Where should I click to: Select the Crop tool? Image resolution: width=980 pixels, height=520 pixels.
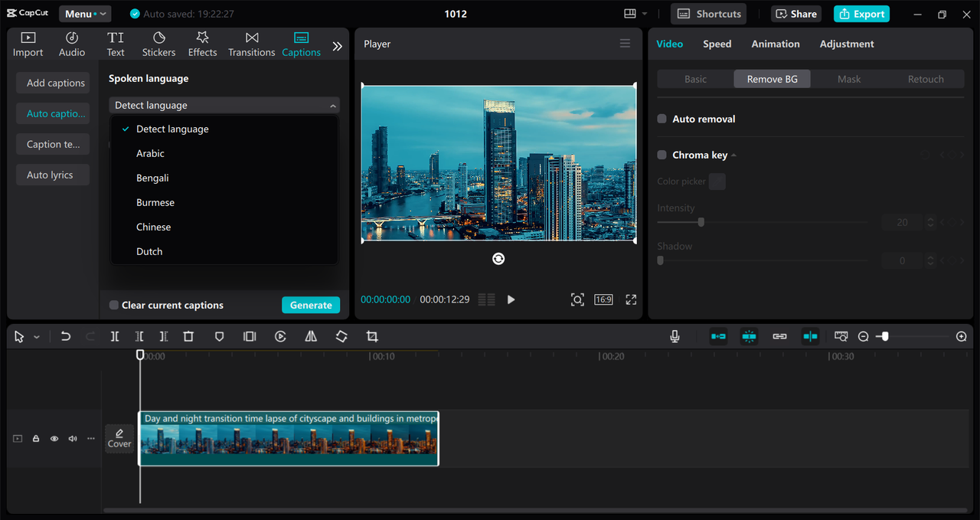tap(372, 336)
